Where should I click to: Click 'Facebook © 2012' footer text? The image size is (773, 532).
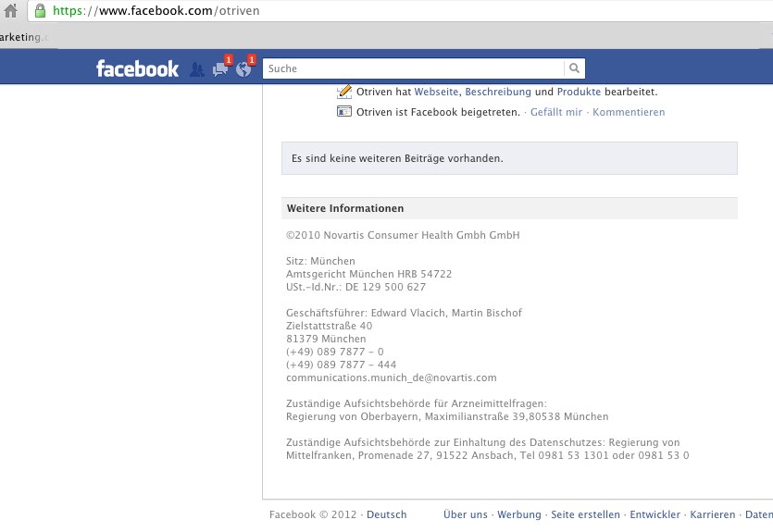(x=313, y=514)
